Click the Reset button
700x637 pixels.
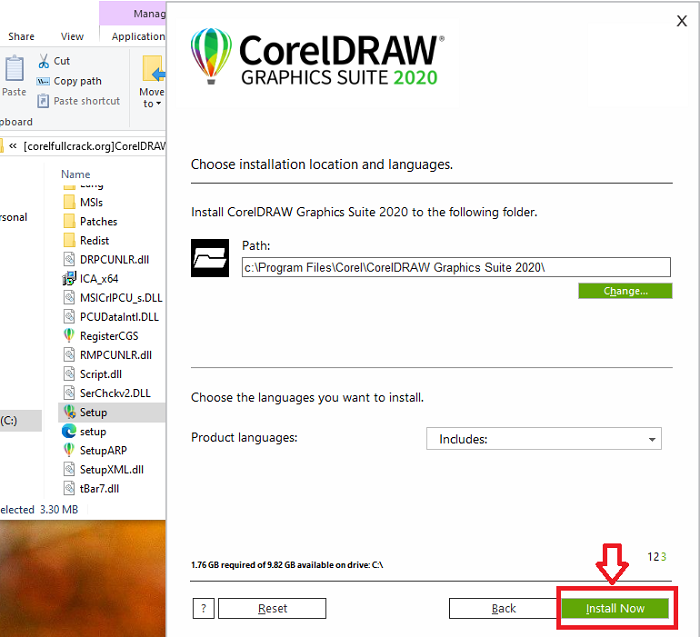tap(272, 608)
